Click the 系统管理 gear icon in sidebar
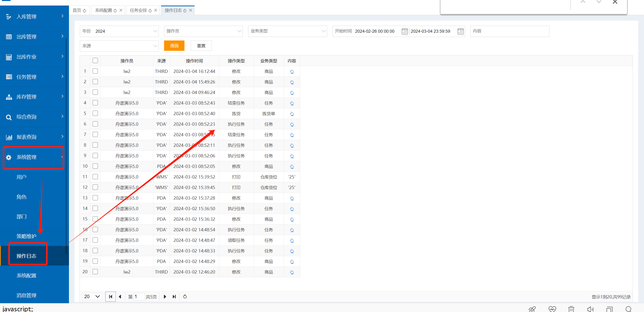Image resolution: width=644 pixels, height=312 pixels. point(9,157)
